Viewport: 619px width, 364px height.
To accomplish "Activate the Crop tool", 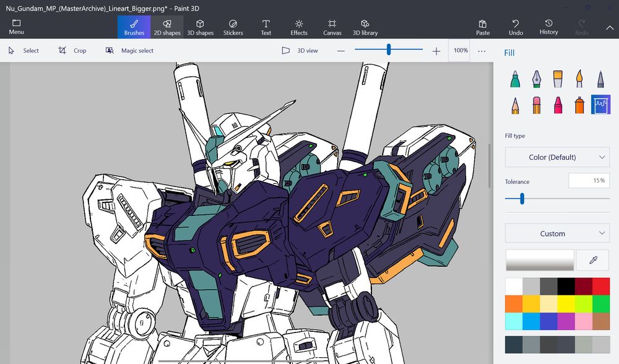I will coord(72,51).
